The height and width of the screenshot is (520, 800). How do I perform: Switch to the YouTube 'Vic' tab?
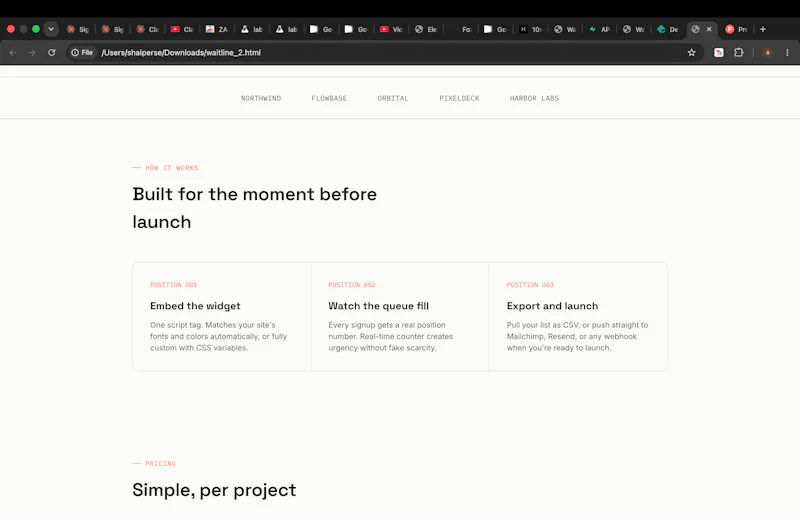[x=391, y=29]
